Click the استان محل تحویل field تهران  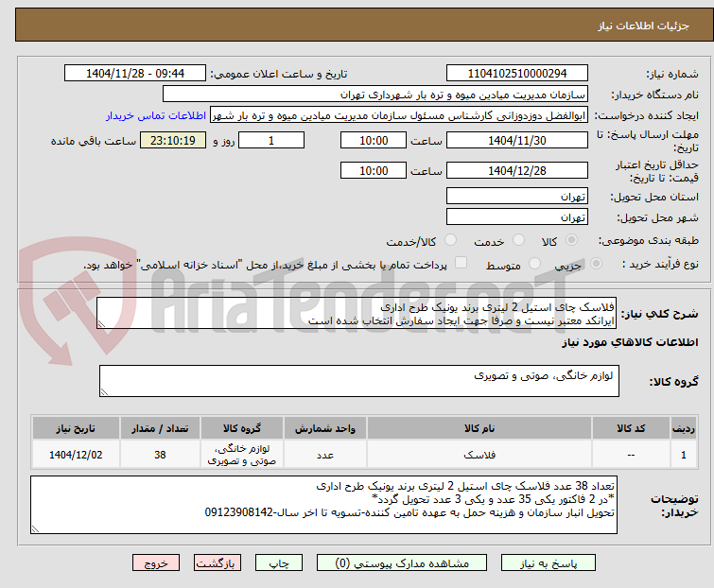click(517, 196)
